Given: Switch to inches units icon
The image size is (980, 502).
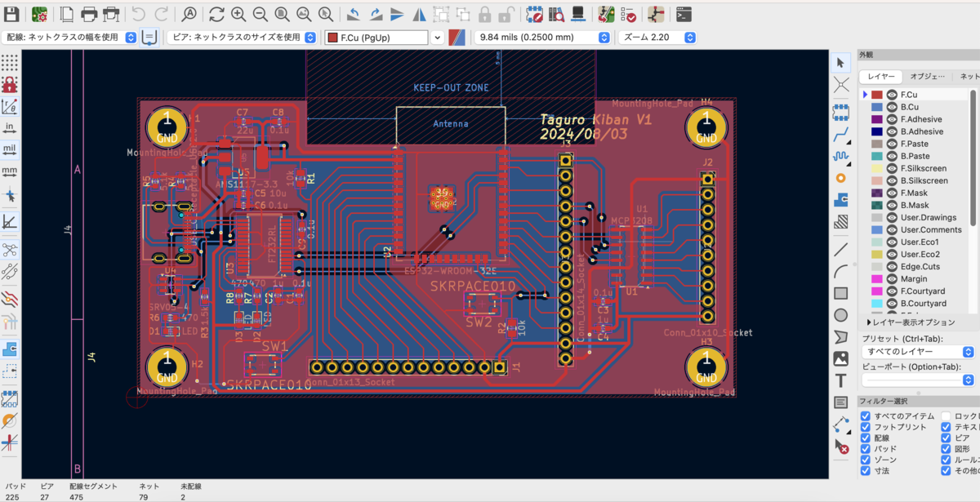Looking at the screenshot, I should [x=10, y=127].
